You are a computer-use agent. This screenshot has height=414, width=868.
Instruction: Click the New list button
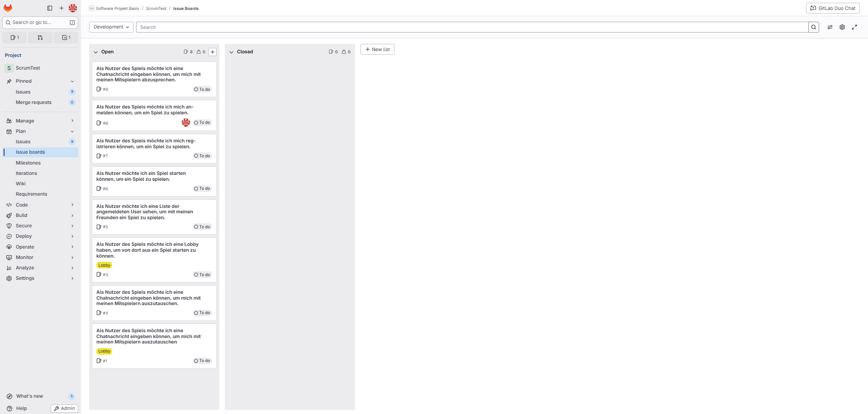tap(377, 49)
